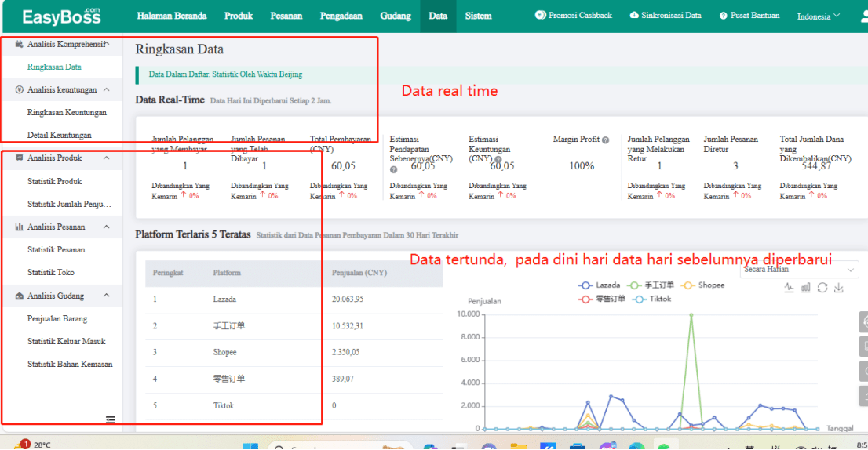Click the Tiktok row in platform table

[294, 406]
